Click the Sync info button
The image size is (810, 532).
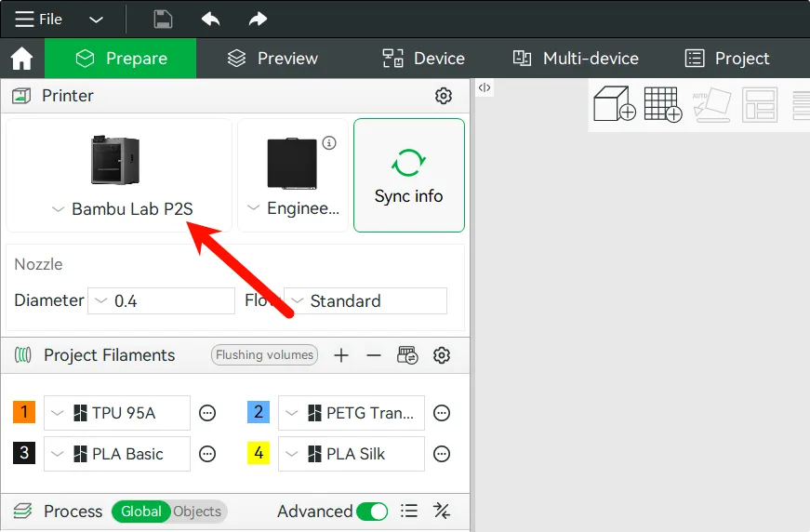(409, 176)
